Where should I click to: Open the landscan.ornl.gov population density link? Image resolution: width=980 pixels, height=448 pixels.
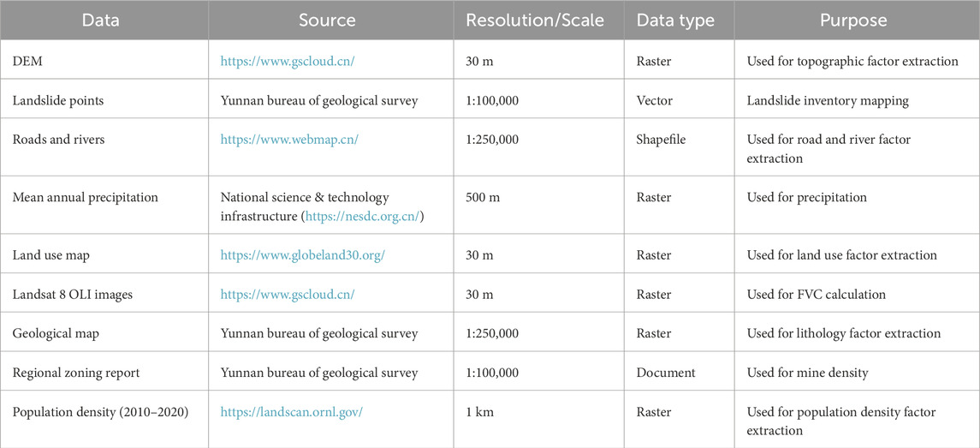291,412
